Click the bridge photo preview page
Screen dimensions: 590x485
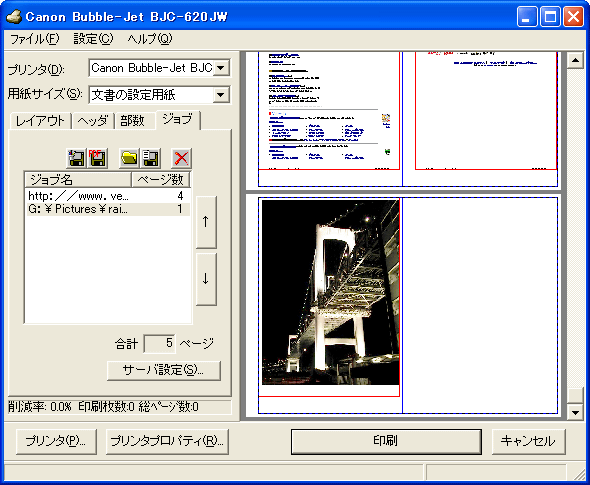click(330, 292)
